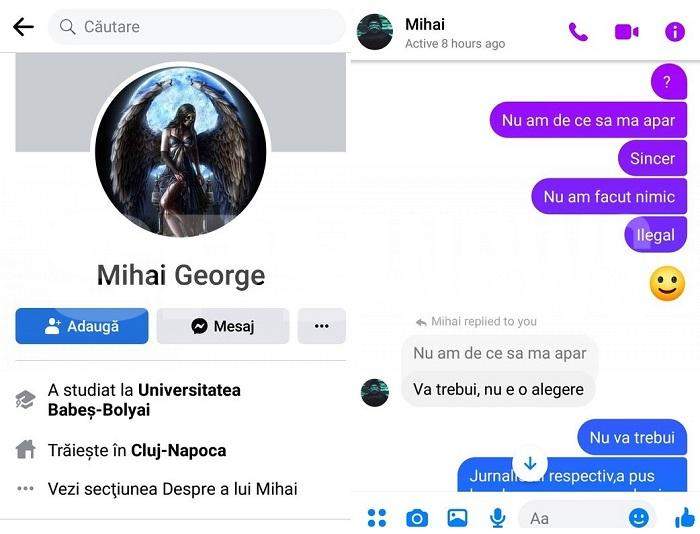Viewport: 700px width, 534px height.
Task: Start a video call with Mihai
Action: 626,32
